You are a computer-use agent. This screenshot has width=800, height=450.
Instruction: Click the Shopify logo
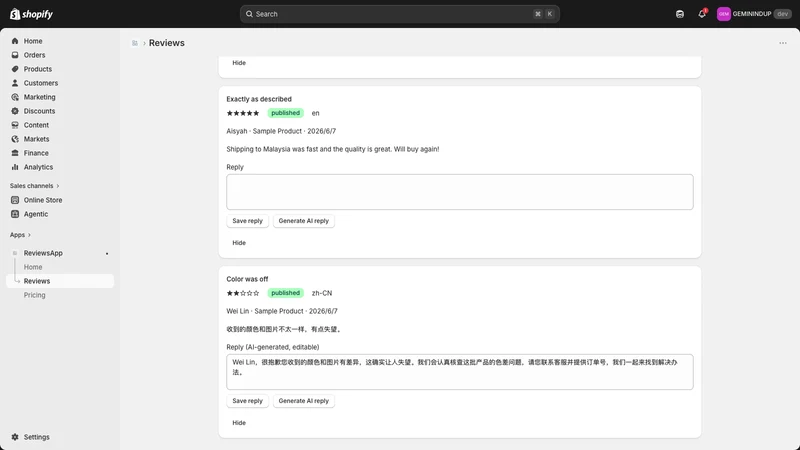point(31,14)
